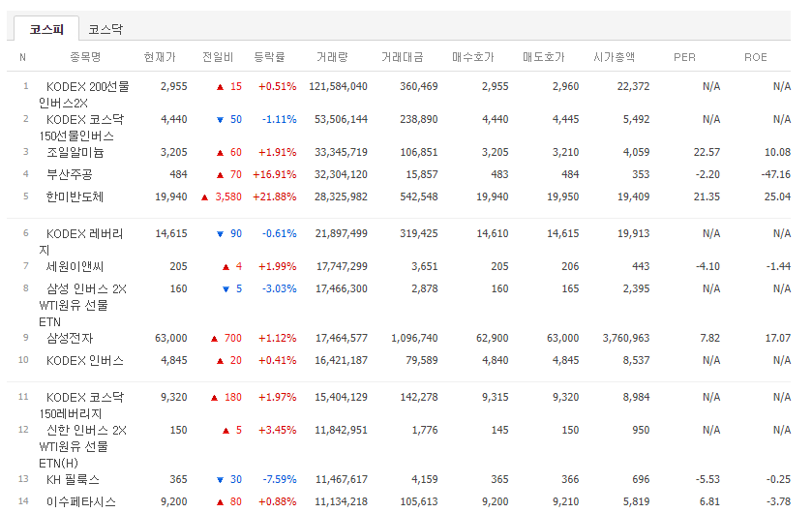Click the 11,134,218 volume value

pyautogui.click(x=342, y=501)
